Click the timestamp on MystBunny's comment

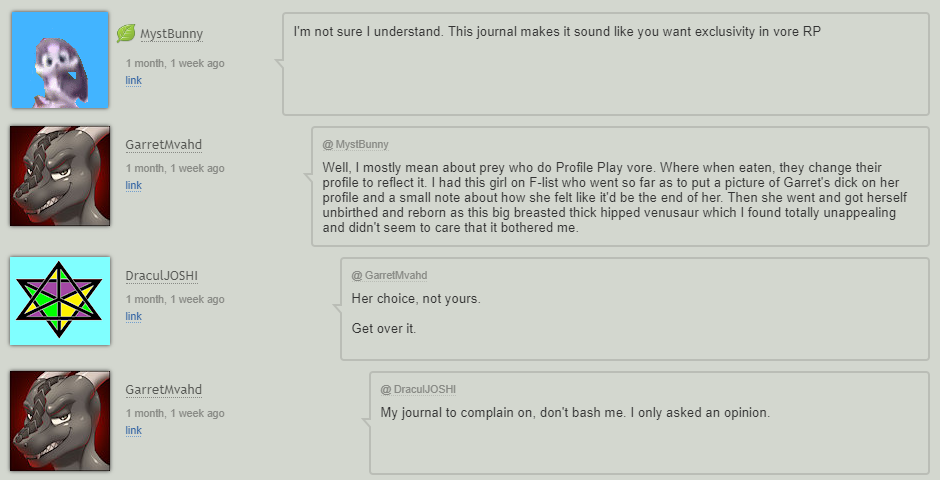[175, 63]
